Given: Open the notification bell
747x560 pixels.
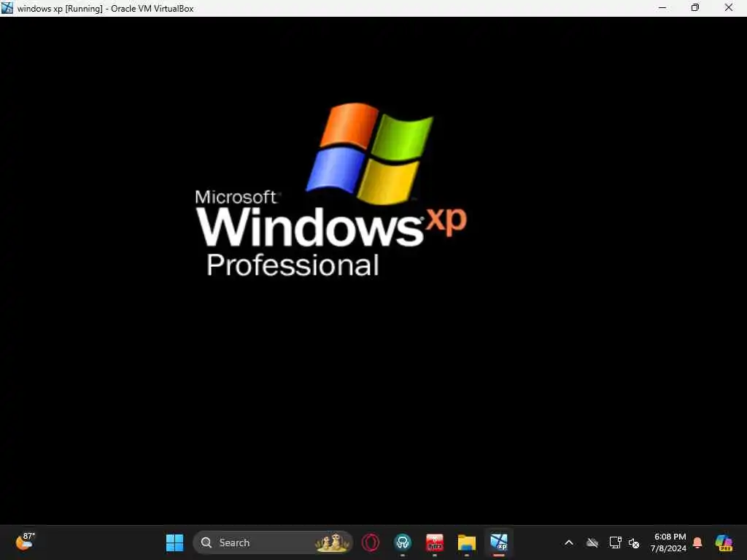Looking at the screenshot, I should 697,542.
